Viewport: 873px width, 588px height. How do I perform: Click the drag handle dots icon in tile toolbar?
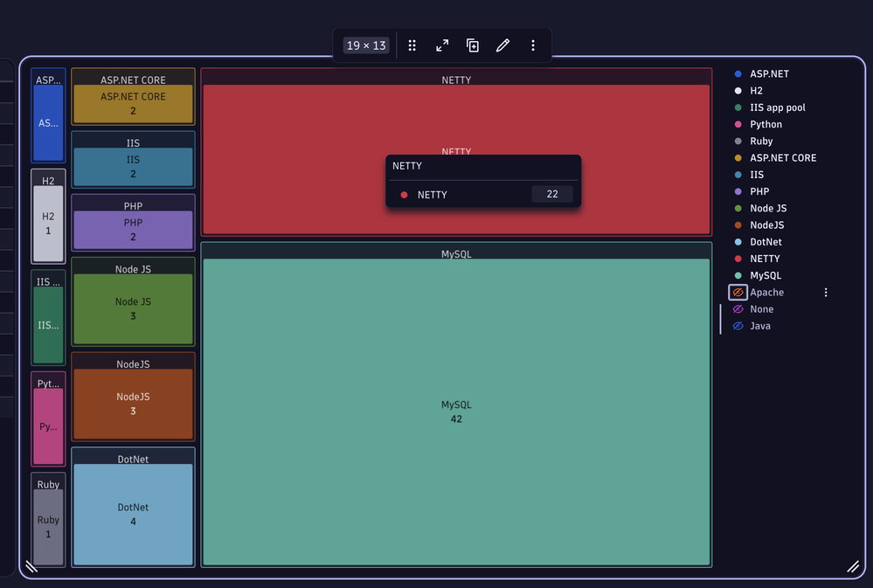[412, 45]
